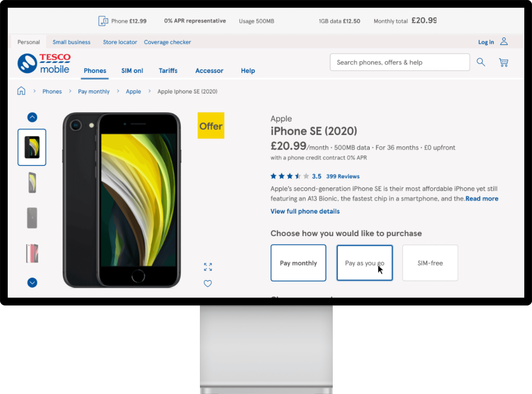532x394 pixels.
Task: Select the red iPhone thumbnail
Action: click(32, 253)
